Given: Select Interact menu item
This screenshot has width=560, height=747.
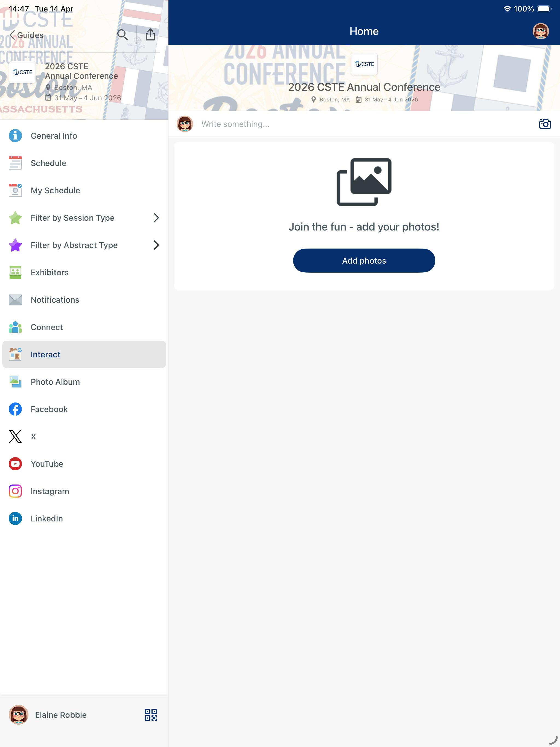Looking at the screenshot, I should click(x=84, y=354).
